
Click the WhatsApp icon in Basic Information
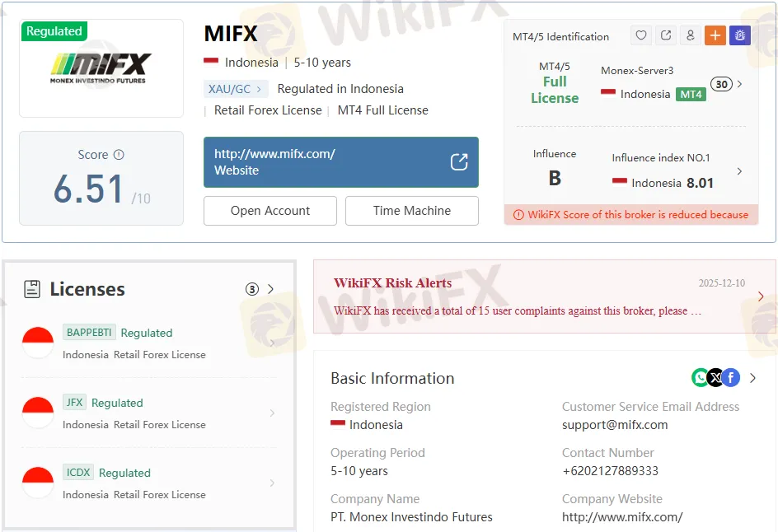point(700,378)
